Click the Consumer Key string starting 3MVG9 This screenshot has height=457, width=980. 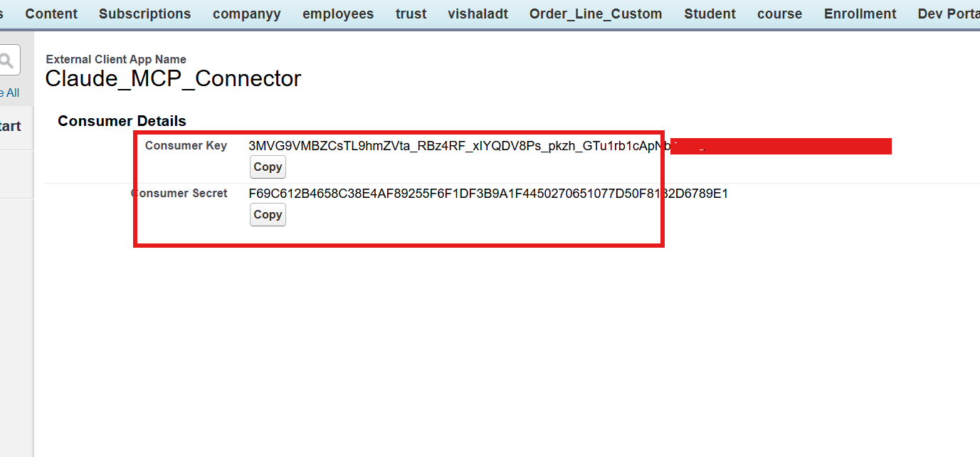tap(459, 146)
